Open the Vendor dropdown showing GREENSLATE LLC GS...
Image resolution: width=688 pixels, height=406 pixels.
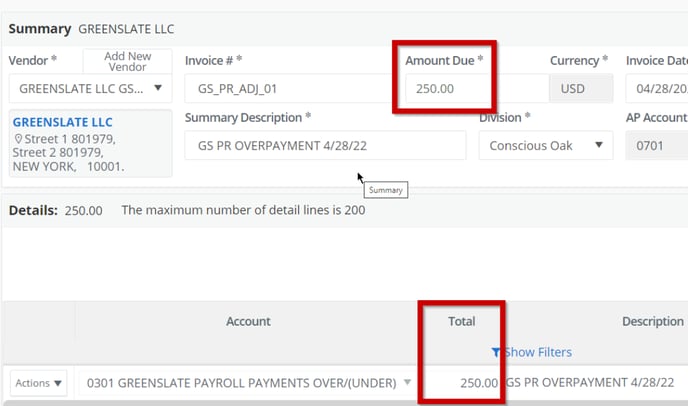(x=90, y=89)
